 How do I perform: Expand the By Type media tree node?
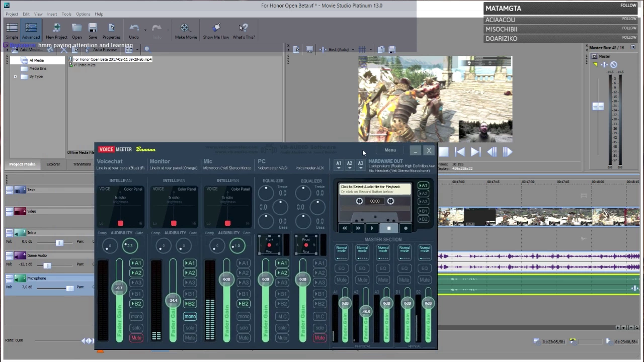pyautogui.click(x=15, y=76)
